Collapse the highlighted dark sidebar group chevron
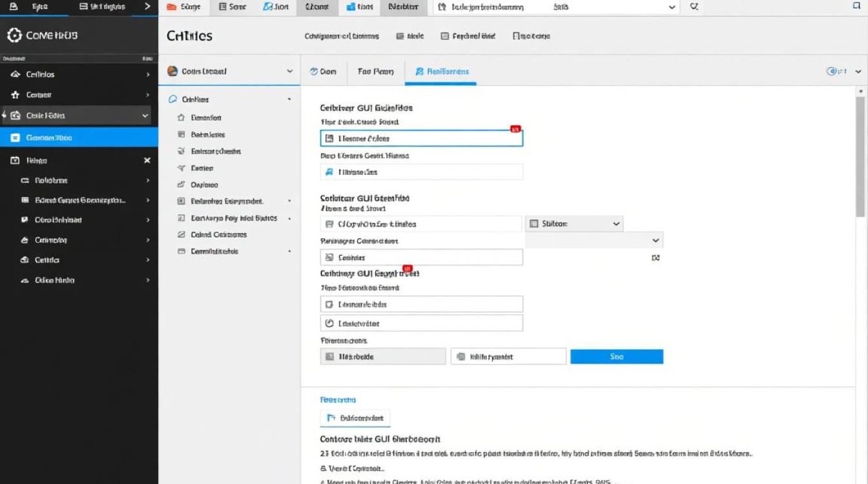This screenshot has height=484, width=868. (x=145, y=116)
